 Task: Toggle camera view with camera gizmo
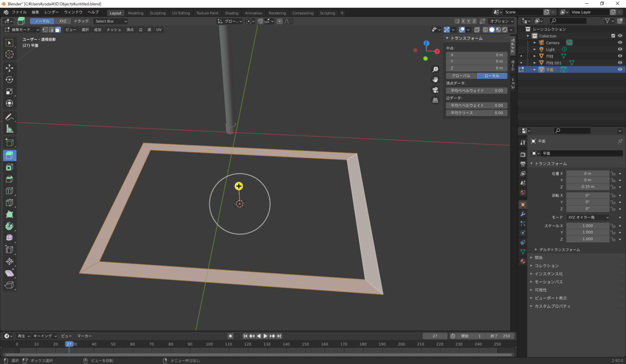point(435,90)
